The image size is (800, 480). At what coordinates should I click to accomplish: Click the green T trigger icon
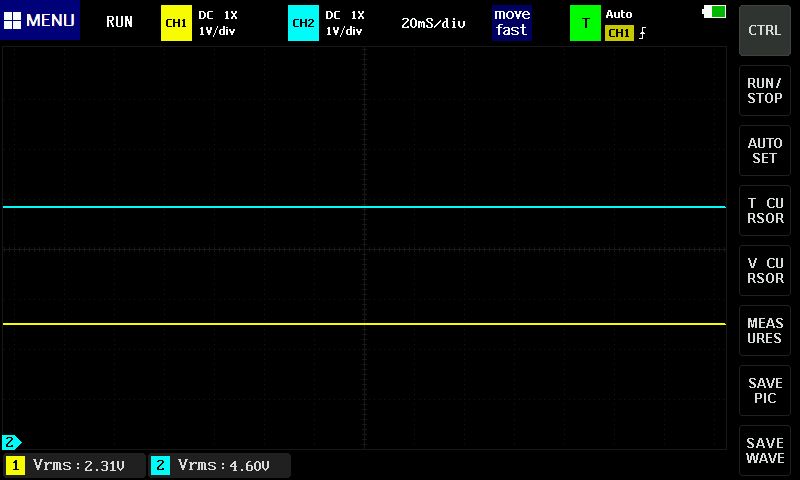pyautogui.click(x=585, y=22)
